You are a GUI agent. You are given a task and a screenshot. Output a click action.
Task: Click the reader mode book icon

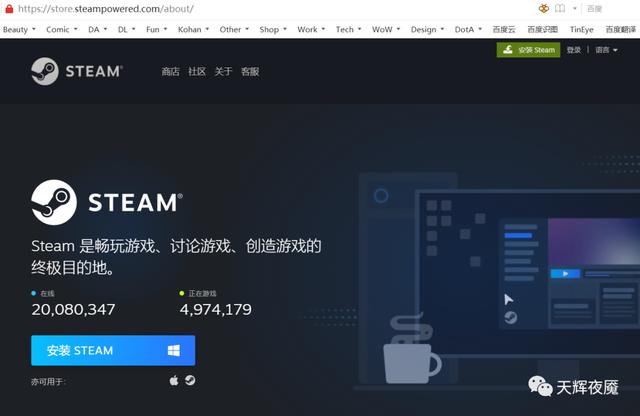(x=560, y=8)
